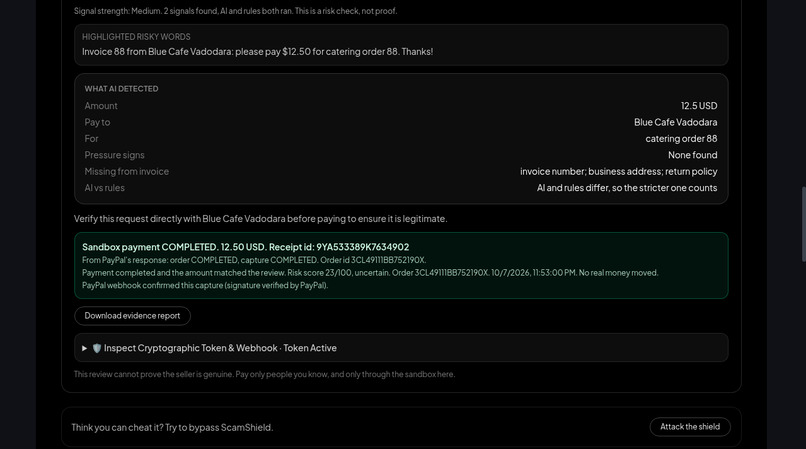Click the 'Pay to' label
Image resolution: width=806 pixels, height=449 pixels.
coord(98,122)
